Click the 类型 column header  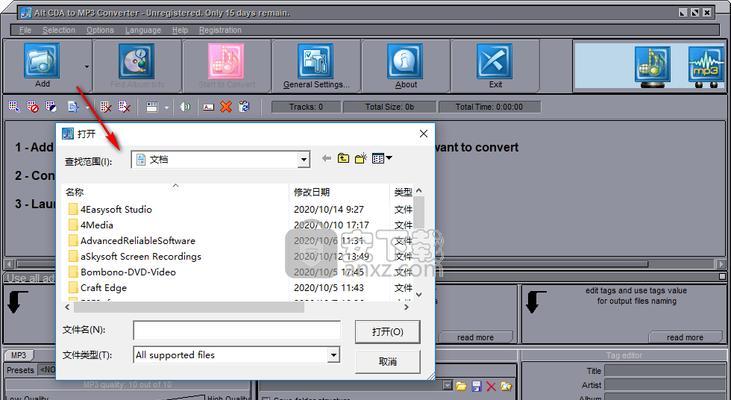402,192
